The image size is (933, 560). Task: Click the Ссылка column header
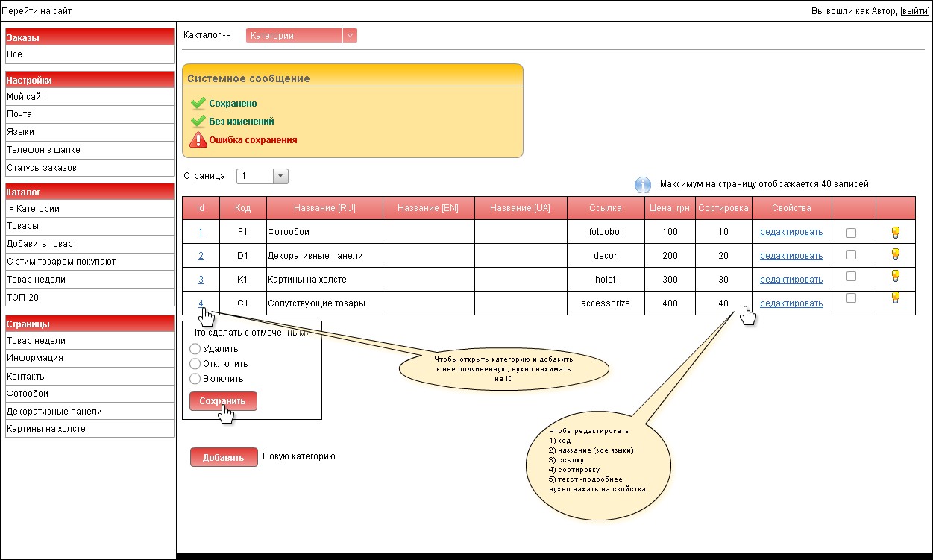pyautogui.click(x=606, y=208)
